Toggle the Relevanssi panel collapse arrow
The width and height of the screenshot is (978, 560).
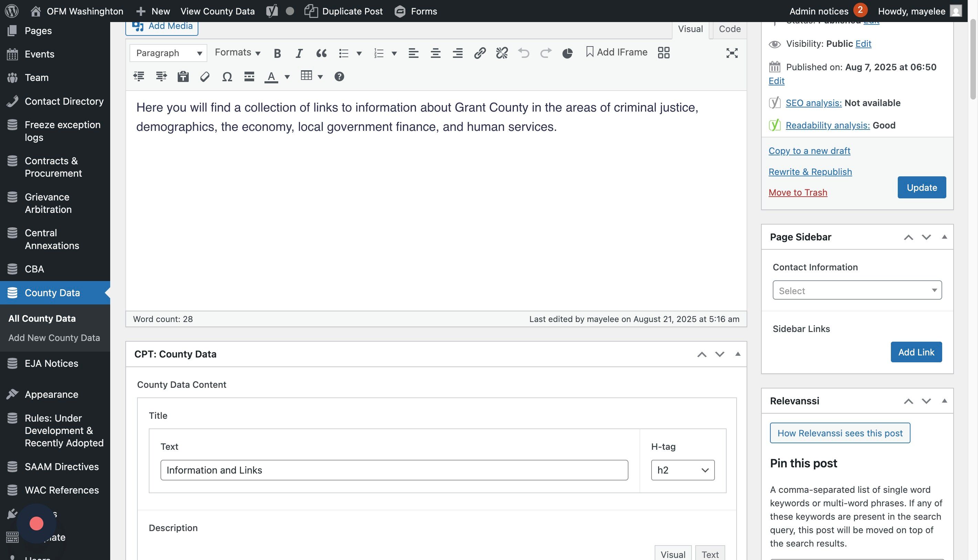(944, 401)
